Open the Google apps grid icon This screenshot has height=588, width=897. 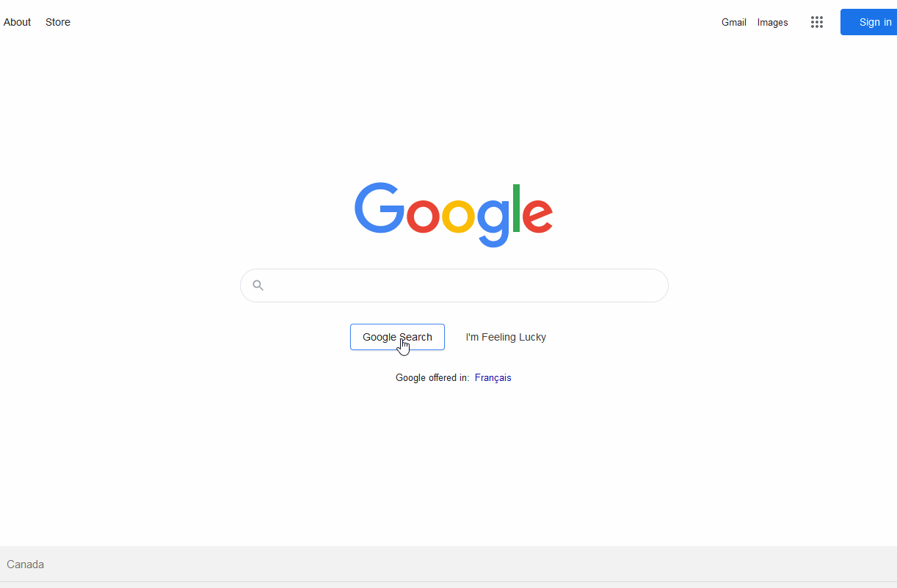[817, 22]
